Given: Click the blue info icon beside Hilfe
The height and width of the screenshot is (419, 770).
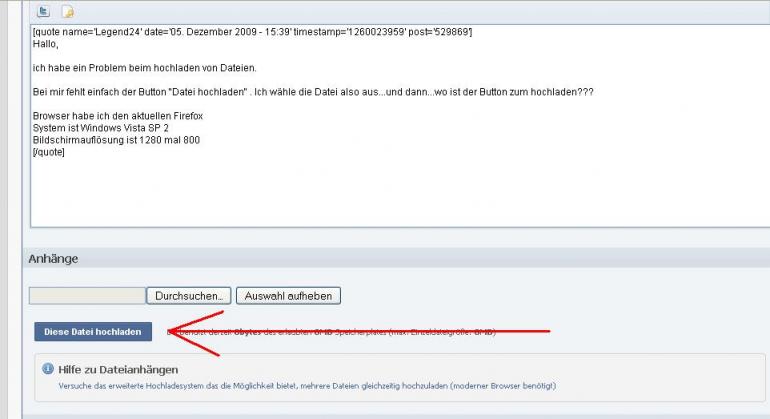Looking at the screenshot, I should 48,368.
